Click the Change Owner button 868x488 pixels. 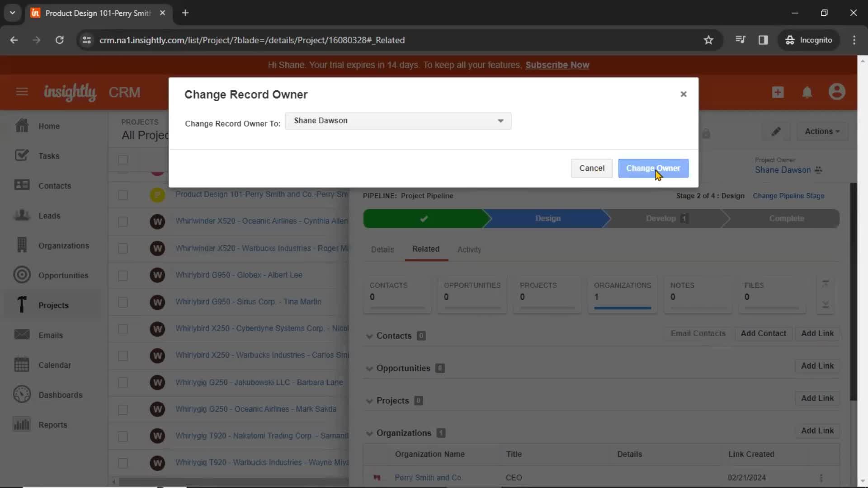(x=653, y=168)
